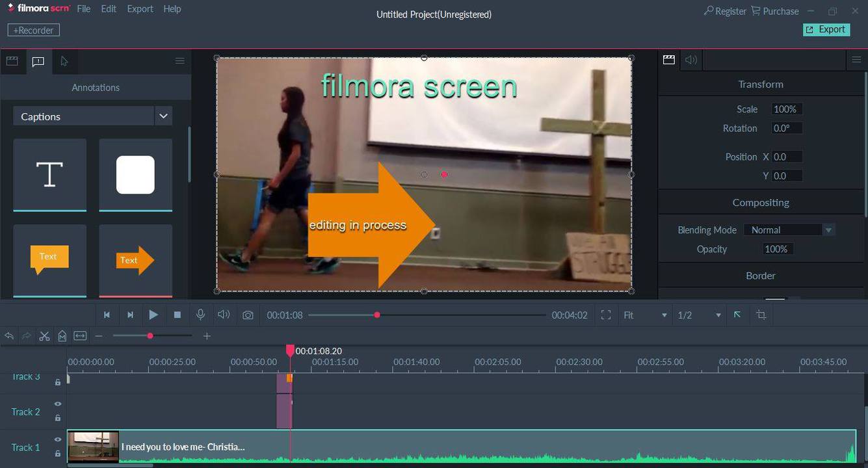Click the microphone voiceover icon
This screenshot has height=468, width=868.
201,315
